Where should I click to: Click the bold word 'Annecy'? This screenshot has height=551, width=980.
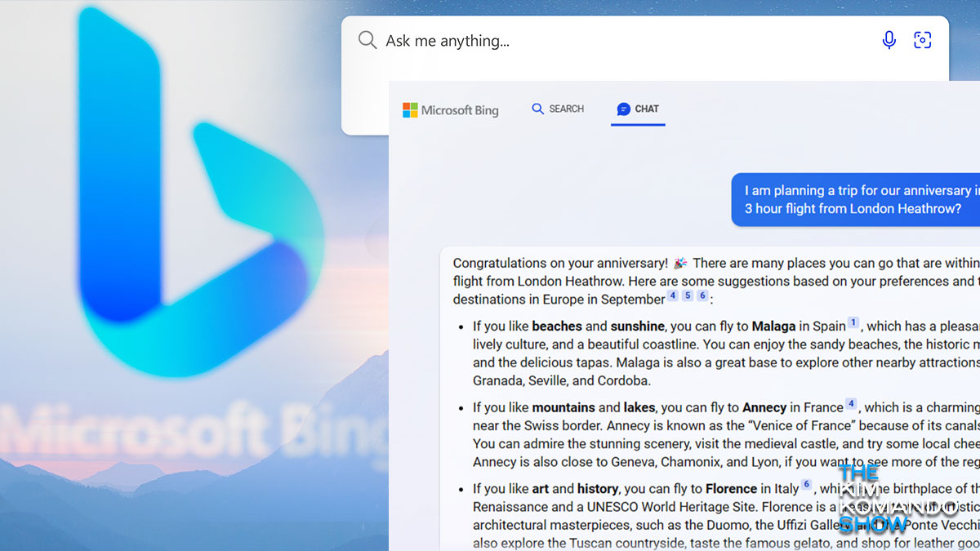coord(765,407)
